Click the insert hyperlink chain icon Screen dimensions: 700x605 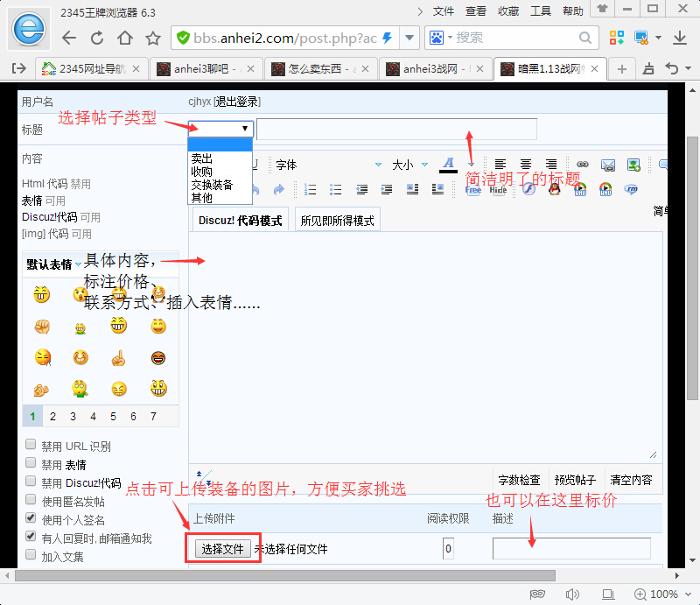click(582, 165)
